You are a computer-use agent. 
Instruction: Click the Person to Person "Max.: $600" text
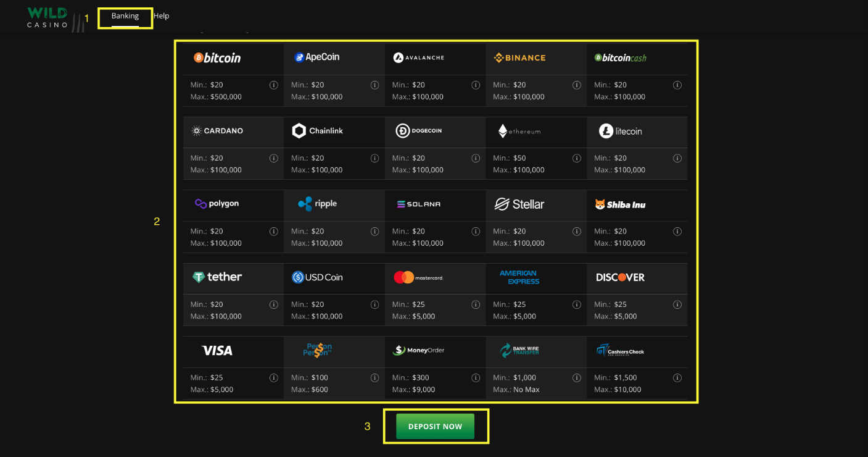click(x=310, y=390)
